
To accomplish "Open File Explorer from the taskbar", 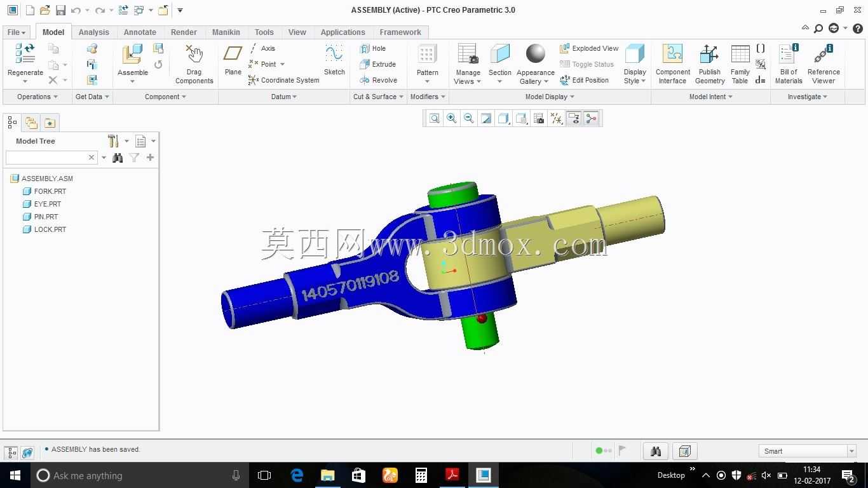I will [x=328, y=475].
